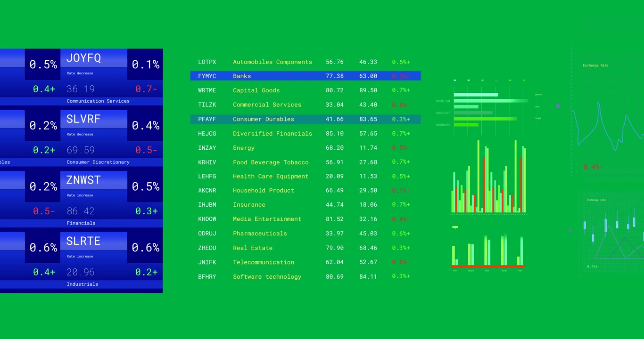Select the highlighted Banks row

(x=305, y=76)
